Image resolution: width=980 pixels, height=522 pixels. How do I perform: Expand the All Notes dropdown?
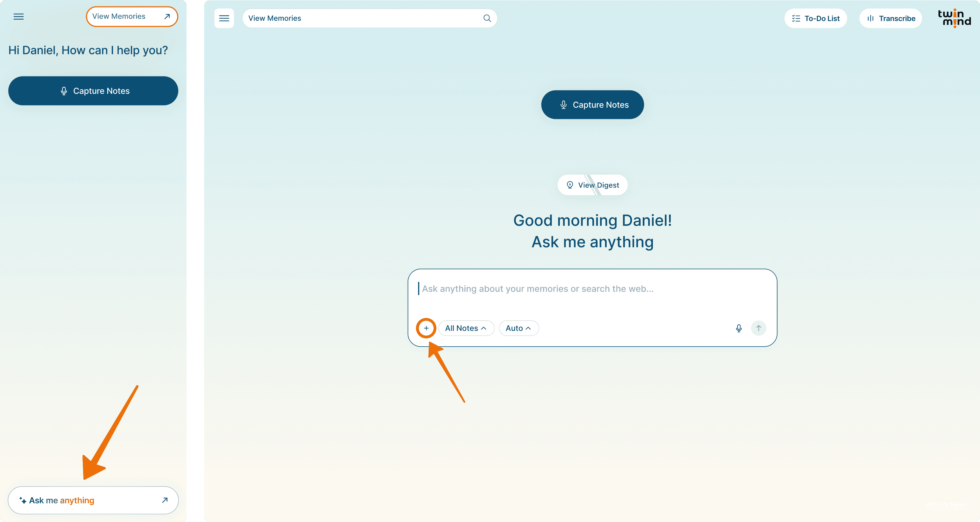[466, 328]
